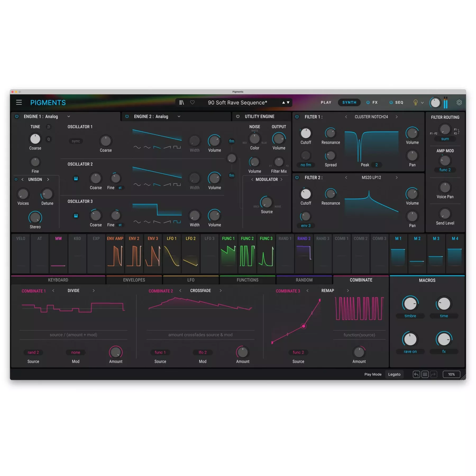Viewport: 476px width, 476px height.
Task: Click the lightbulb sound design tips icon
Action: pos(415,102)
